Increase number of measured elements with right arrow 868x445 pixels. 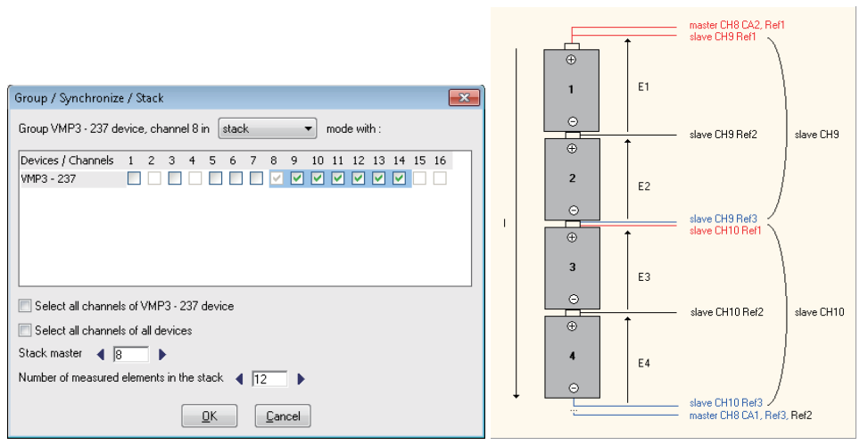(301, 379)
